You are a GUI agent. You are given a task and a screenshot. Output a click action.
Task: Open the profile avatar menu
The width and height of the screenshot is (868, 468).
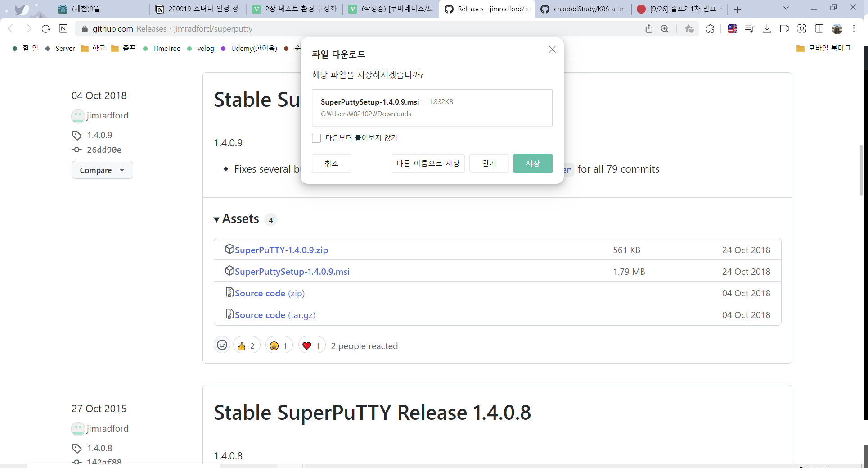pyautogui.click(x=837, y=29)
